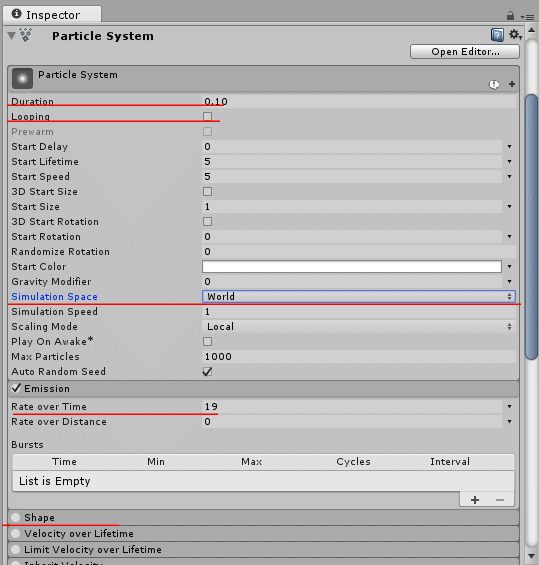
Task: Add a burst with plus button
Action: click(475, 500)
